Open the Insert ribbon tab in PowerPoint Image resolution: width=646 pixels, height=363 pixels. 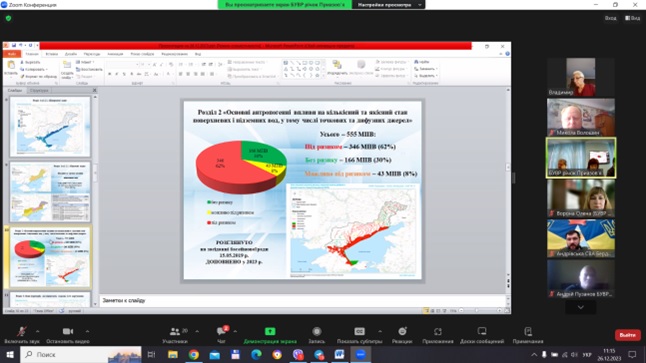click(52, 54)
